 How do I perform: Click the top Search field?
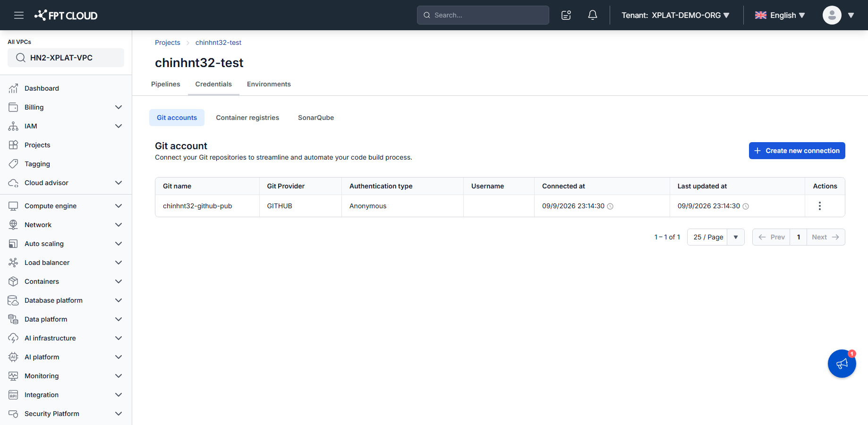tap(483, 15)
